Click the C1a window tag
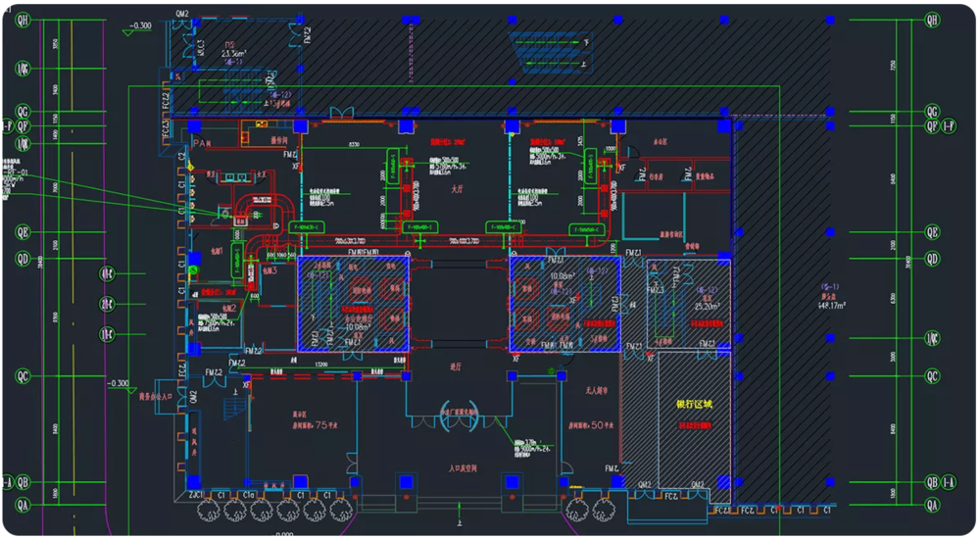The height and width of the screenshot is (539, 980). [249, 495]
